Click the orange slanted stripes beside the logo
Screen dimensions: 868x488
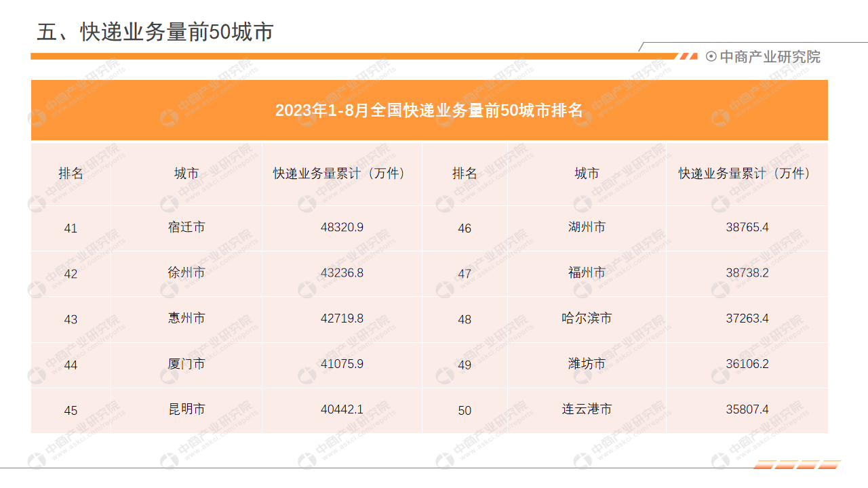point(689,56)
